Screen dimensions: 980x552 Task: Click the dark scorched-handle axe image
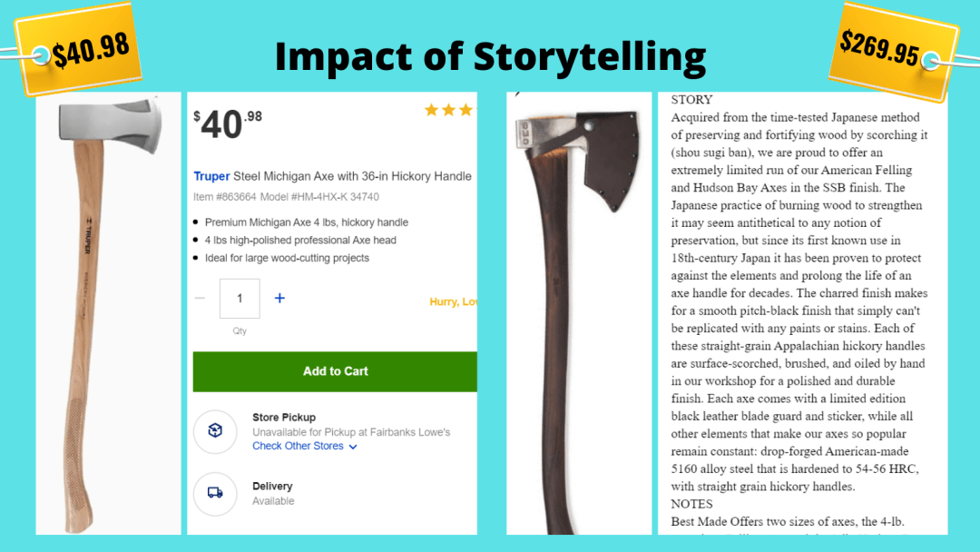tap(579, 313)
